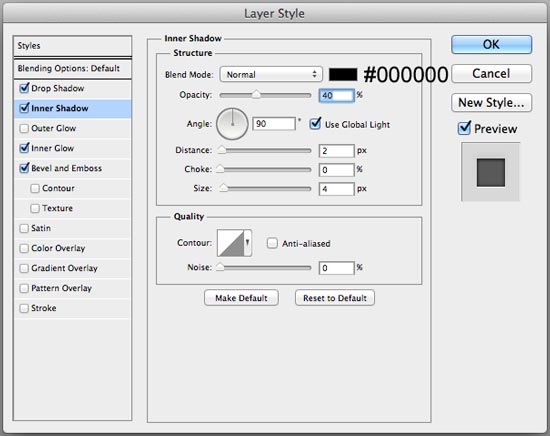Toggle Use Global Light checkbox
Screen dimensions: 550x436
315,124
